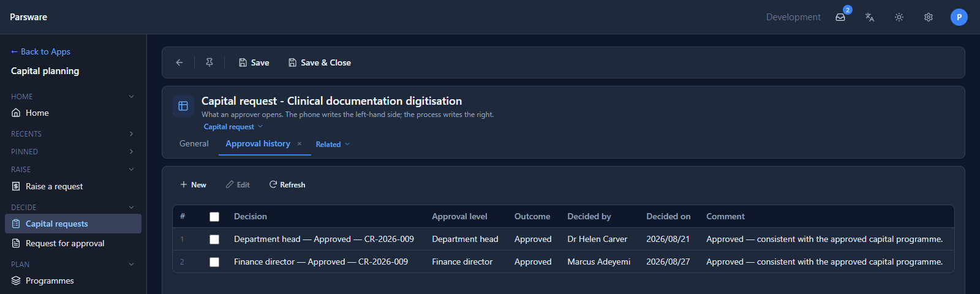Open 'Finance director — Approved — CR-2026-009' decision
This screenshot has width=980, height=294.
(x=321, y=262)
